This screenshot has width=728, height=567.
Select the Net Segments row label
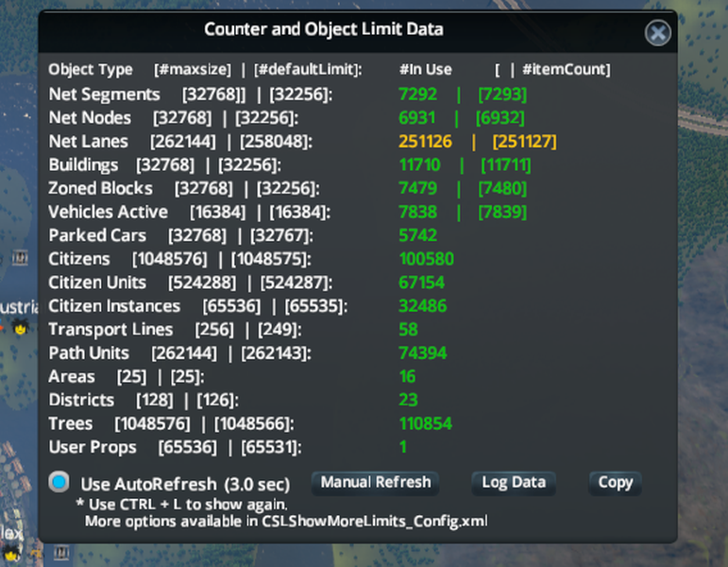pos(104,94)
